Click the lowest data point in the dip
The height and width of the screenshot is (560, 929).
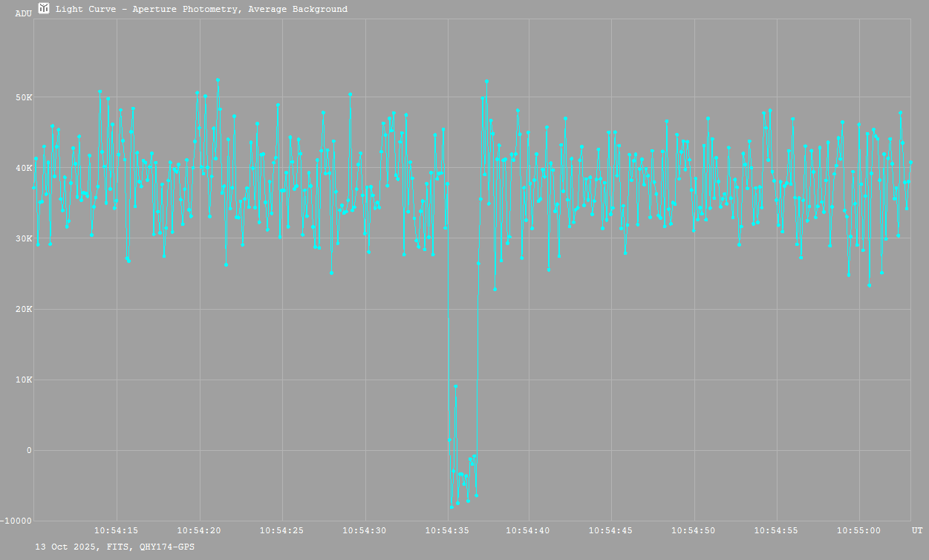tap(451, 507)
